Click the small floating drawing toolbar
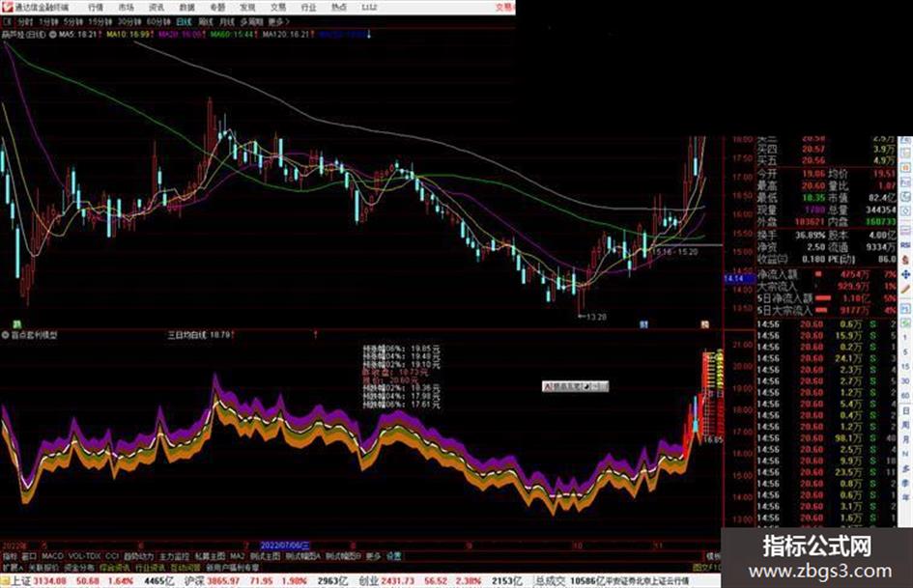 (575, 386)
